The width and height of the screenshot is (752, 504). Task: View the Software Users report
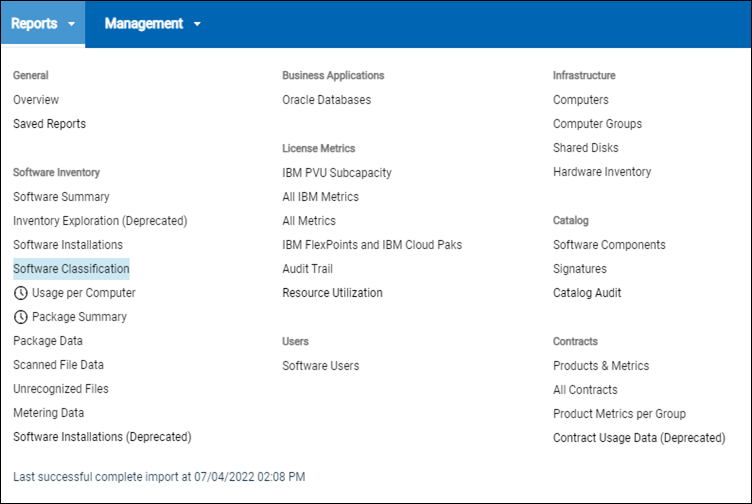click(x=321, y=366)
